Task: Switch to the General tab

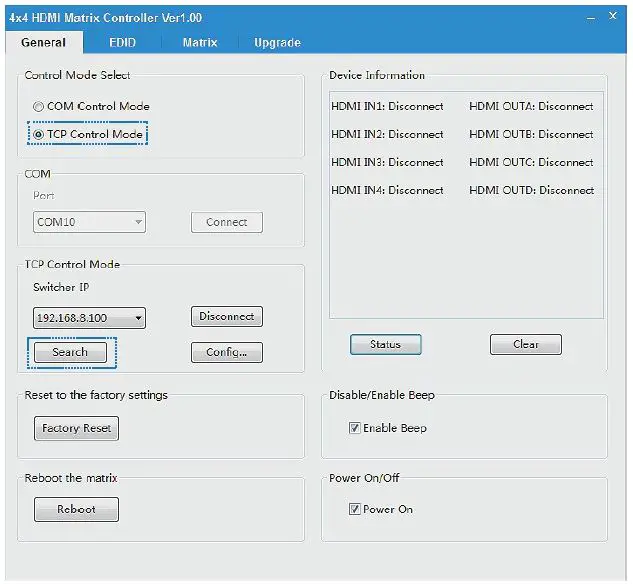Action: pos(44,42)
